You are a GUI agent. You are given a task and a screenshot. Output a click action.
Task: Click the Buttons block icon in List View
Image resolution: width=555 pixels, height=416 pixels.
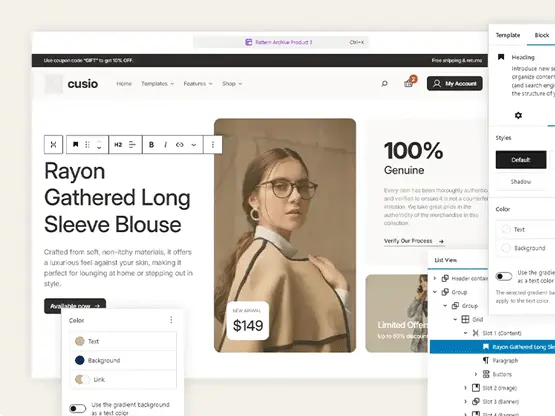pos(486,374)
